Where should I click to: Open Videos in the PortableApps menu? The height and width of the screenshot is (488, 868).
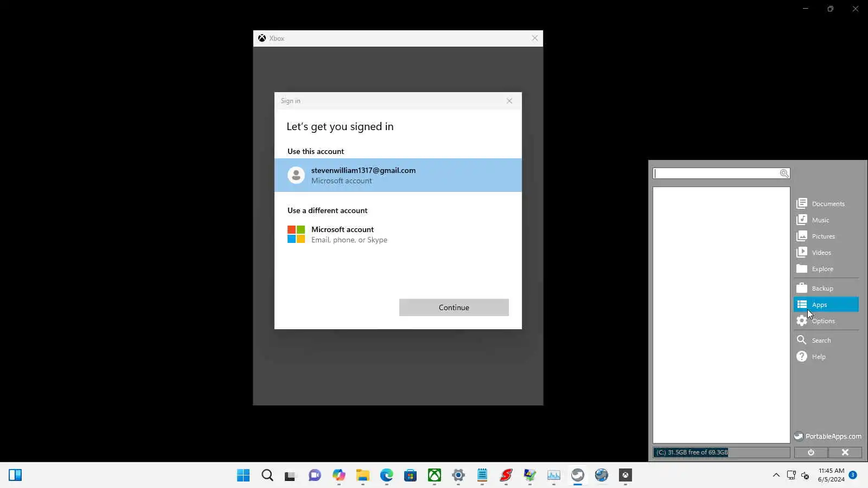tap(826, 253)
